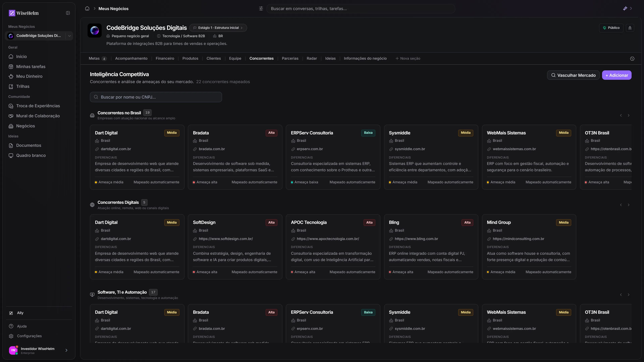This screenshot has height=362, width=644.
Task: Click the Buscar por nome ou CNPJ field
Action: 156,97
